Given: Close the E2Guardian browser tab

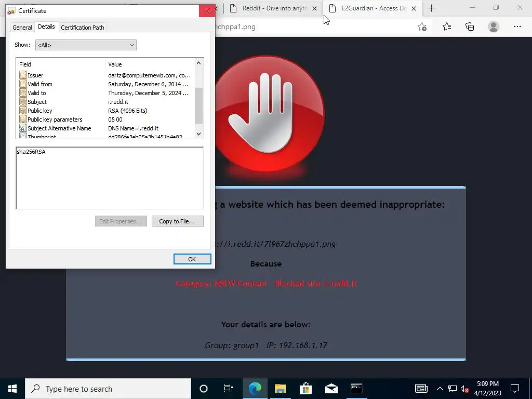Looking at the screenshot, I should pyautogui.click(x=414, y=8).
